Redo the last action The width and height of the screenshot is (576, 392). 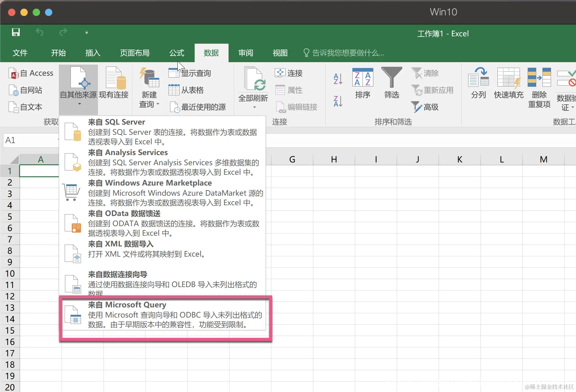coord(63,32)
